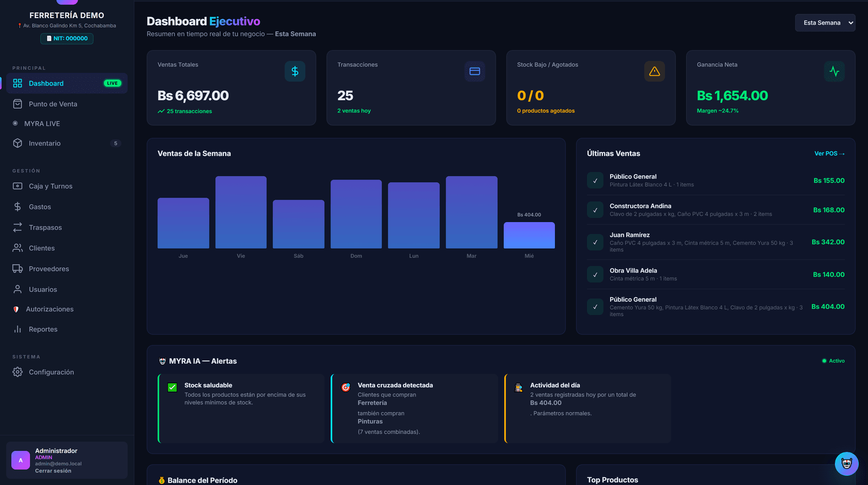Open Caja y Turnos page
The width and height of the screenshot is (868, 485).
pyautogui.click(x=67, y=186)
